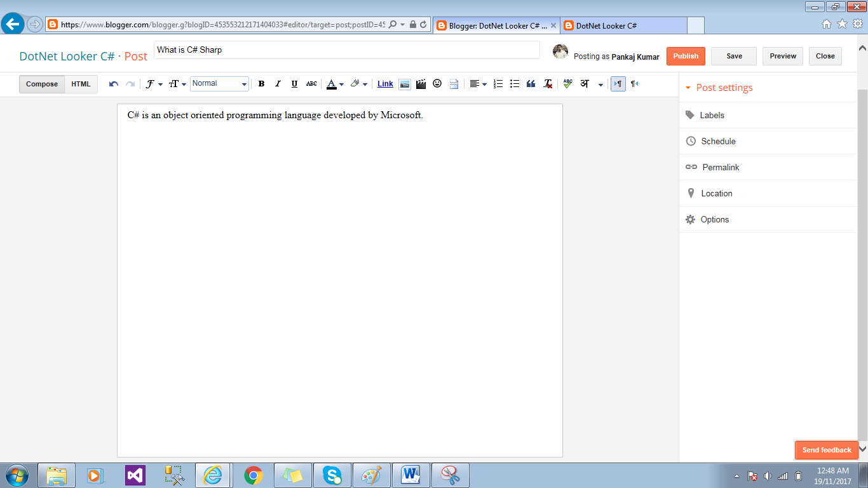Open the font family dropdown
This screenshot has width=868, height=488.
[154, 84]
